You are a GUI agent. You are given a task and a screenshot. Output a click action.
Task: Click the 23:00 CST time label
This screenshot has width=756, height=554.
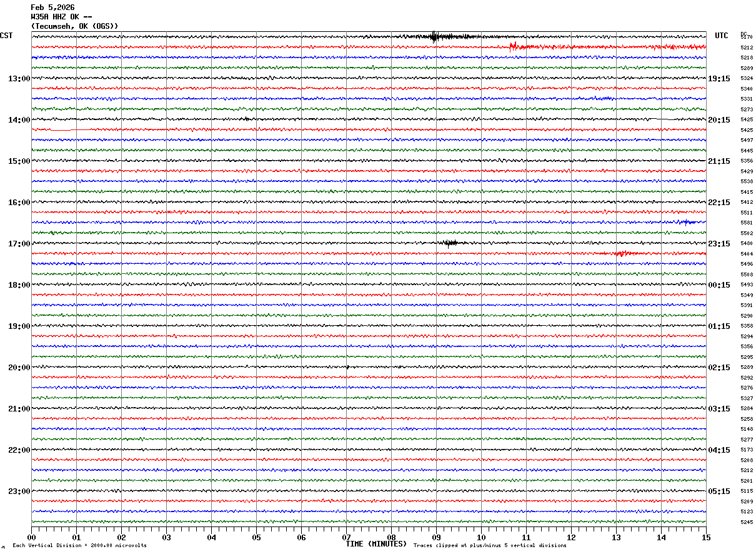coord(19,491)
